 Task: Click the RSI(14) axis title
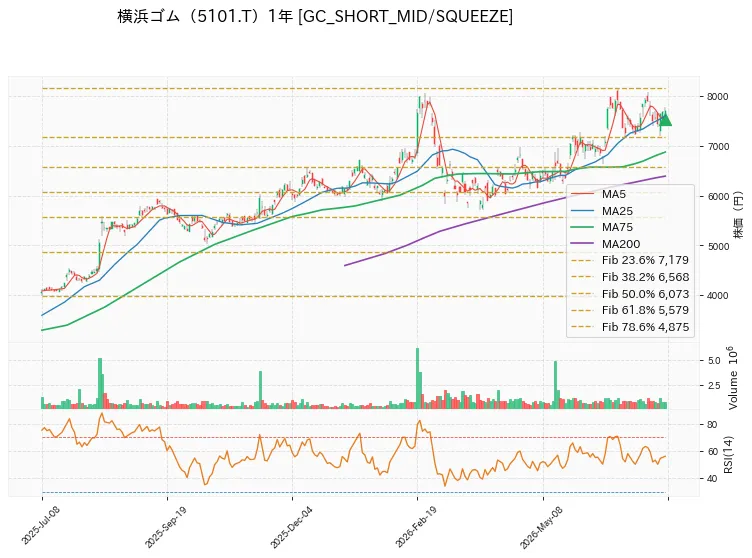pos(728,454)
